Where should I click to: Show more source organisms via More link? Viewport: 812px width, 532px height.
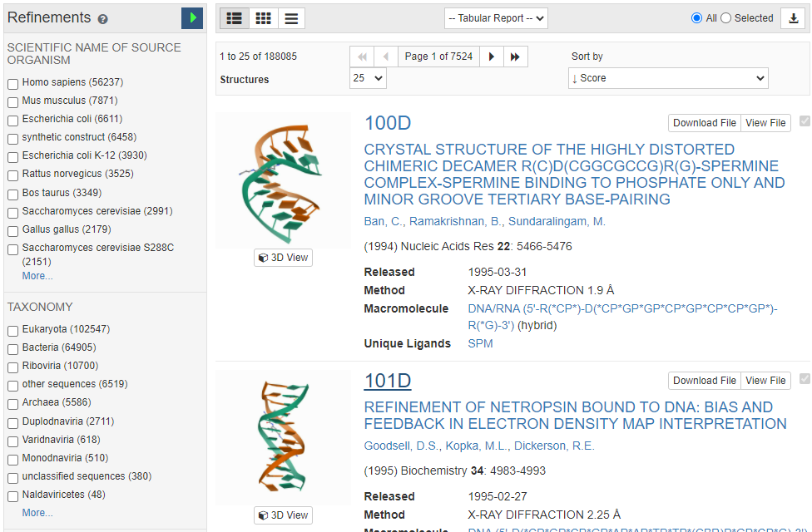coord(37,276)
